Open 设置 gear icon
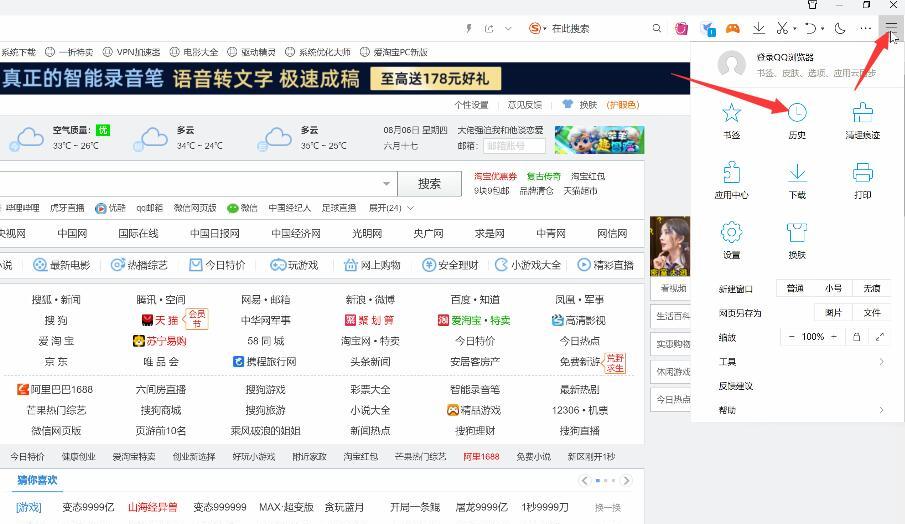The image size is (905, 524). click(x=731, y=239)
